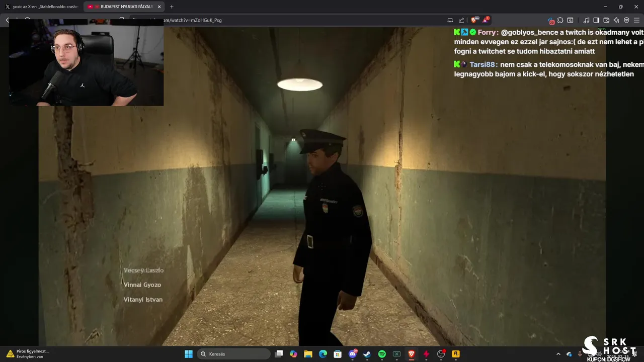Image resolution: width=644 pixels, height=362 pixels.
Task: Click the blue extension with badge 20
Action: [551, 21]
